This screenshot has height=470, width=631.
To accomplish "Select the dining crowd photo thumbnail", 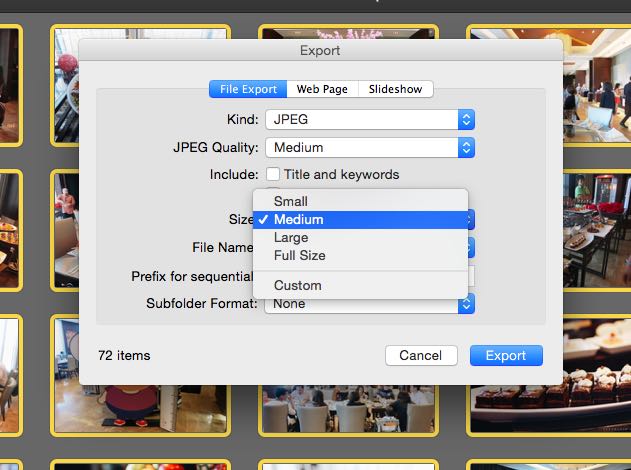I will coord(348,410).
